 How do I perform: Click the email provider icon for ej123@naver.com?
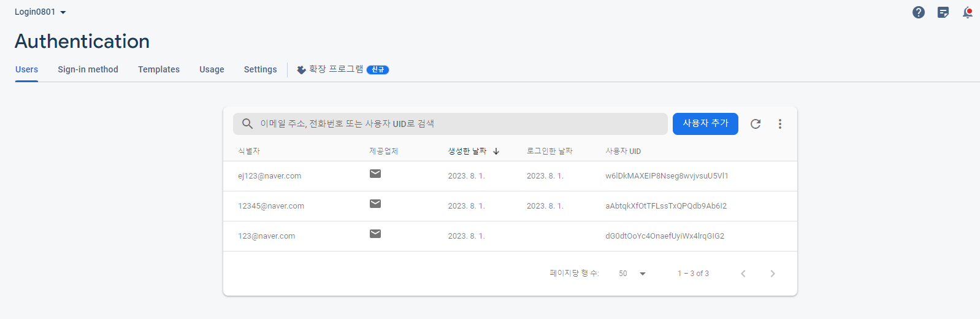tap(375, 174)
